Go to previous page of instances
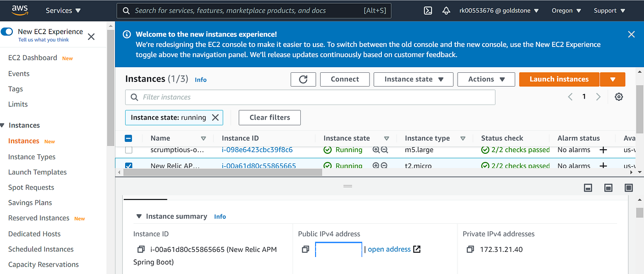Screen dimensions: 644x274 (x=570, y=97)
